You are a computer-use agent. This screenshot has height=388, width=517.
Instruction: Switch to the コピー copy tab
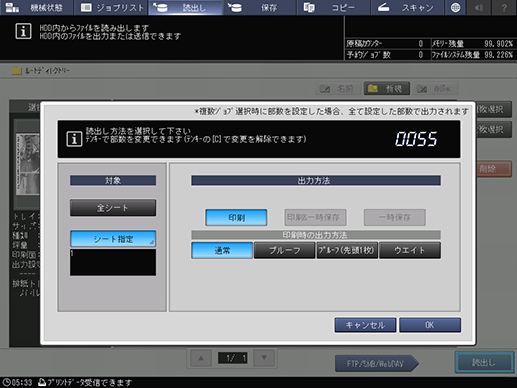334,7
